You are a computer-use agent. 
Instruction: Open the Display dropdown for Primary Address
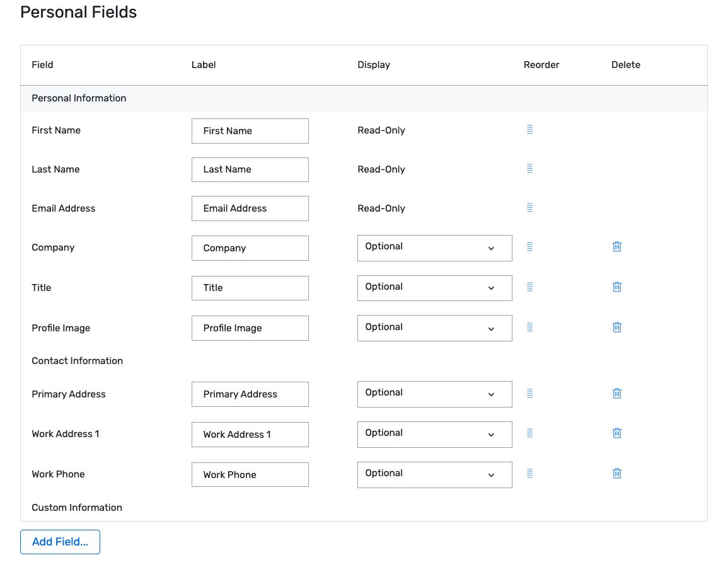(434, 394)
